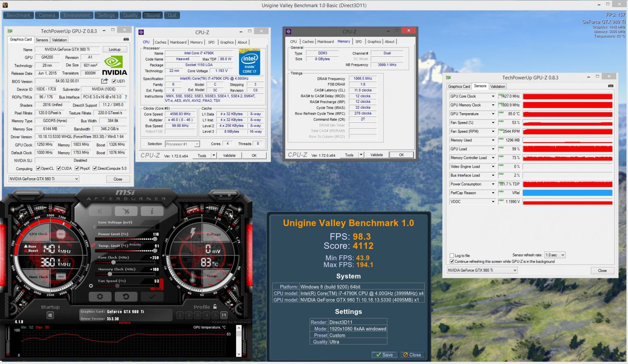Screen dimensions: 628x364
Task: Click the Afterburner profile lock icon
Action: (x=215, y=306)
